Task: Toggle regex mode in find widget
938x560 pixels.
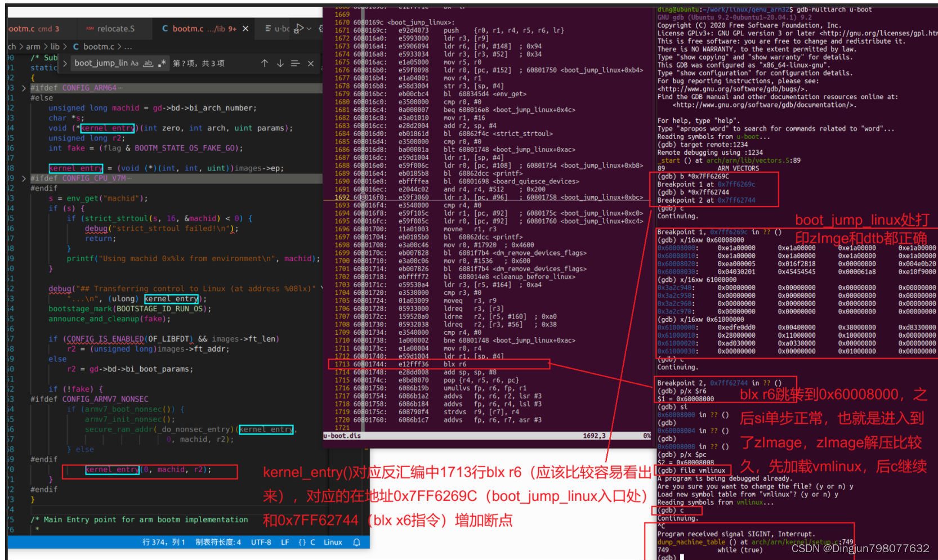Action: [x=163, y=63]
